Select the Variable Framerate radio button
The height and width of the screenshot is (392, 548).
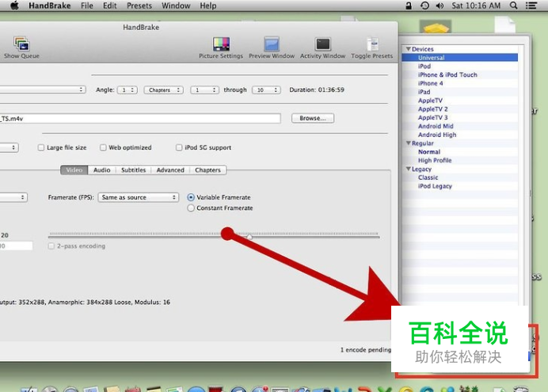[x=191, y=197]
